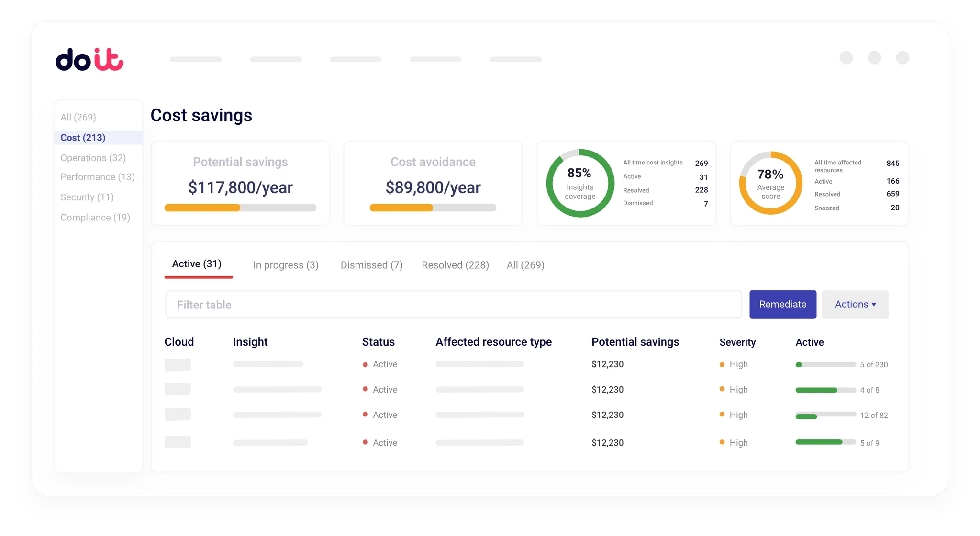The image size is (980, 536).
Task: Click progress bar showing 4 of 8
Action: click(x=825, y=390)
